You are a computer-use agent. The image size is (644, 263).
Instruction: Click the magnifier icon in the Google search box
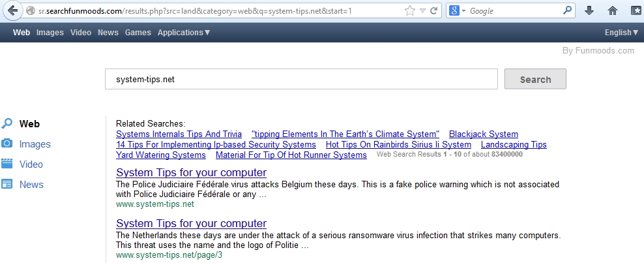pos(568,10)
